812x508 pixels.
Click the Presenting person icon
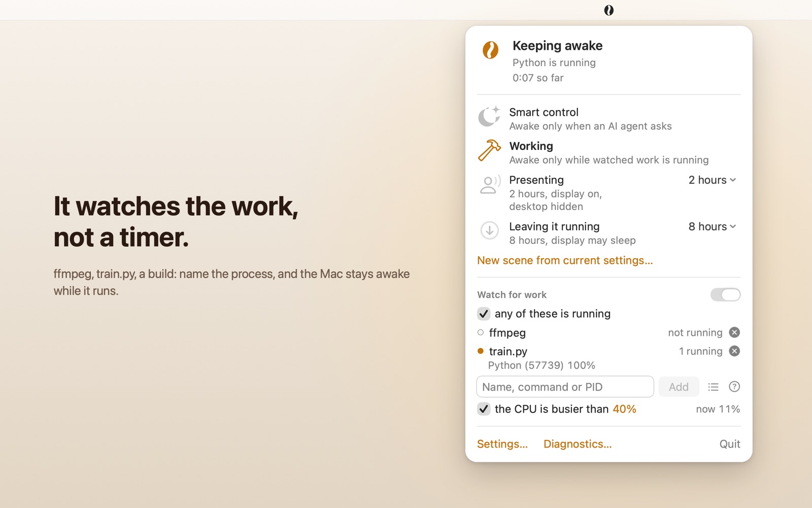[x=489, y=184]
